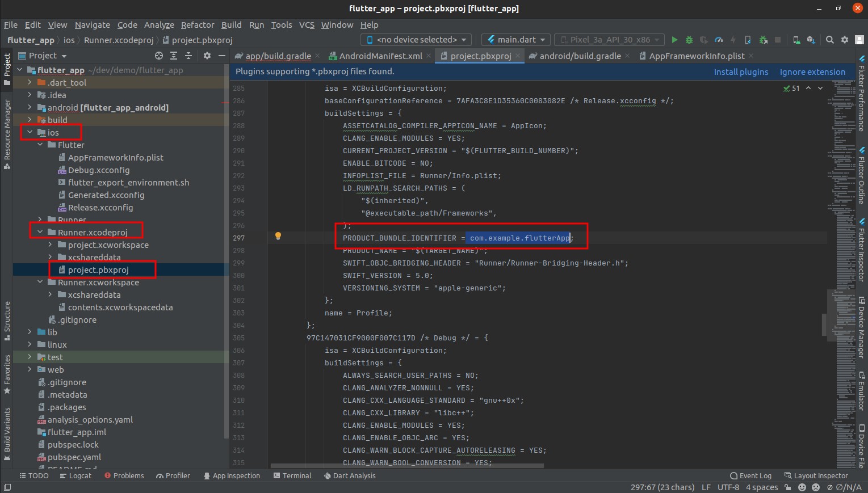868x493 pixels.
Task: Click the sad smiley feedback icon
Action: pyautogui.click(x=816, y=487)
